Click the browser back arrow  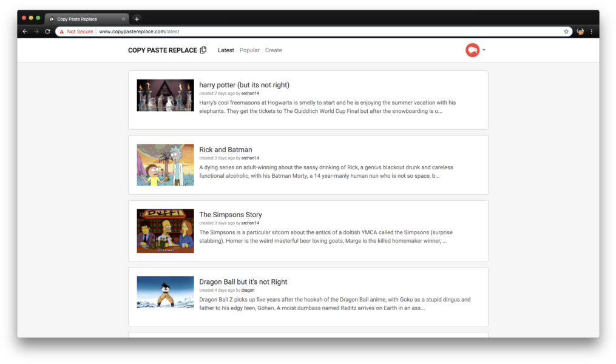pos(25,32)
